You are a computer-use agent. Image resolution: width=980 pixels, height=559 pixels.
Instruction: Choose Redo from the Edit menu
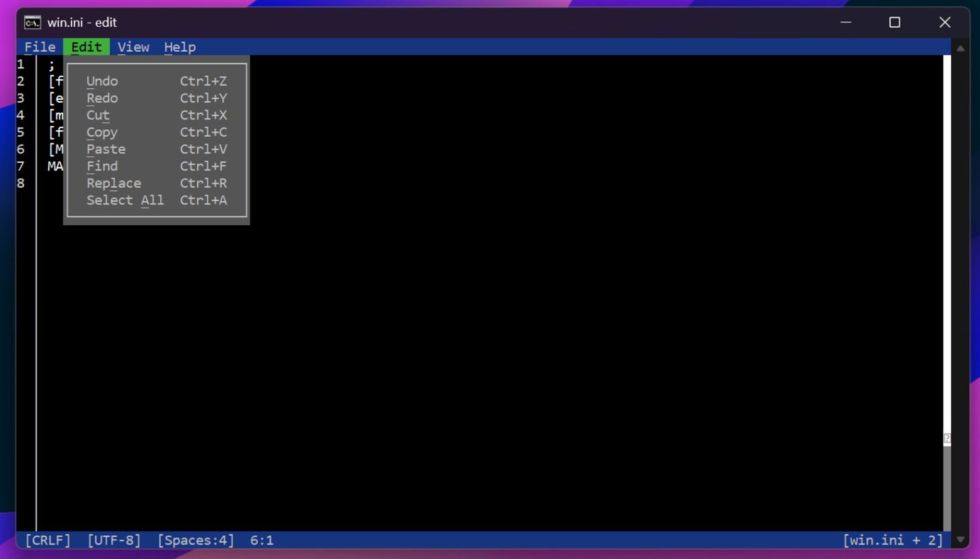coord(156,98)
